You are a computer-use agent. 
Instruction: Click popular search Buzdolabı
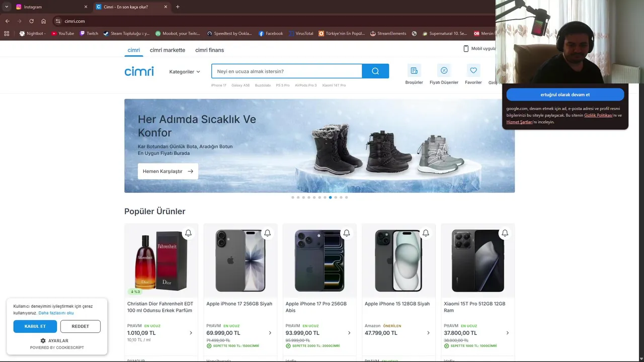pos(263,85)
